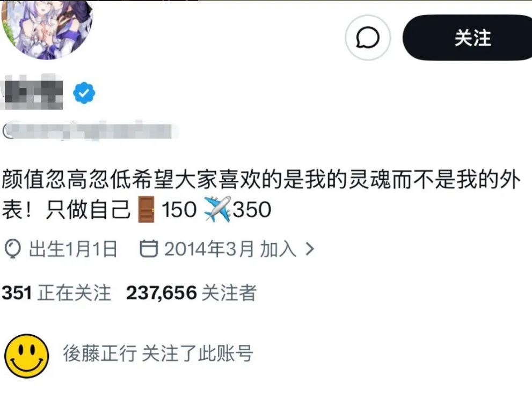Click the bio text starting with 颜值忽高忽低
The image size is (532, 406).
tap(260, 194)
